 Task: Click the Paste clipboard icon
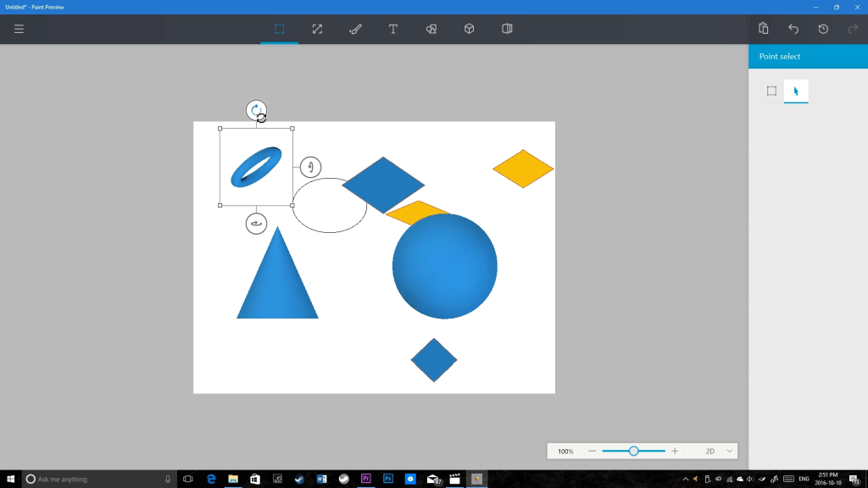(764, 29)
